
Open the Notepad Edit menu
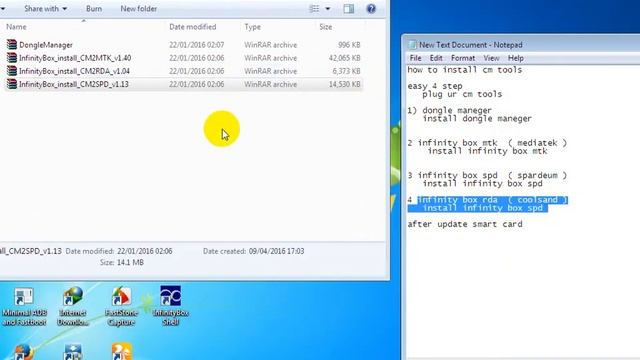click(436, 58)
